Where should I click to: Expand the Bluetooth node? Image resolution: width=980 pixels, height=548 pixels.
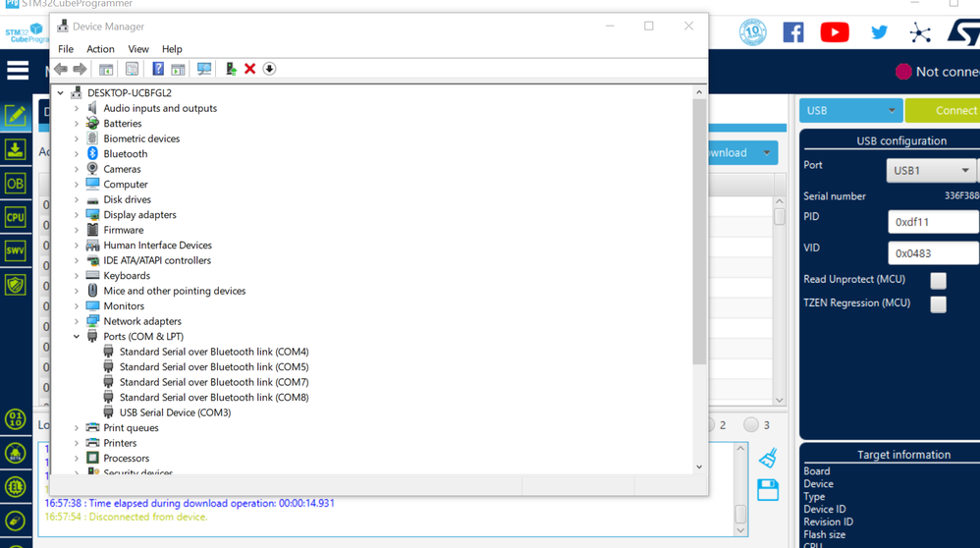pyautogui.click(x=77, y=154)
